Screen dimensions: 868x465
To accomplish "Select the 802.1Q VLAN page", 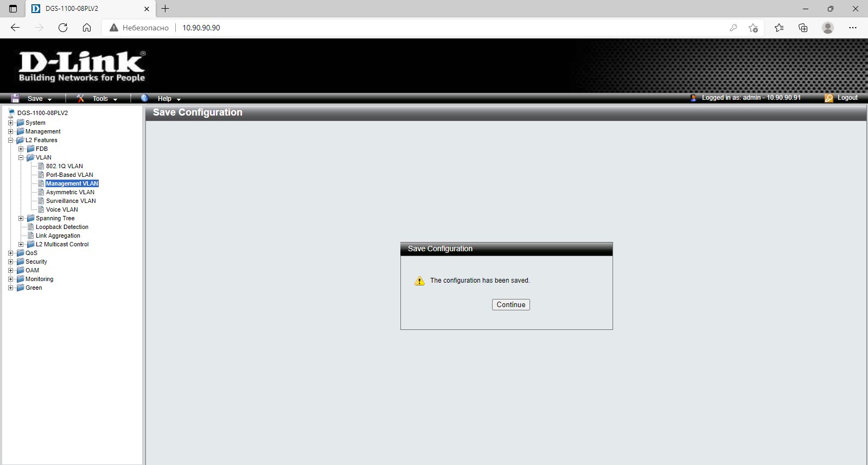I will pyautogui.click(x=64, y=166).
